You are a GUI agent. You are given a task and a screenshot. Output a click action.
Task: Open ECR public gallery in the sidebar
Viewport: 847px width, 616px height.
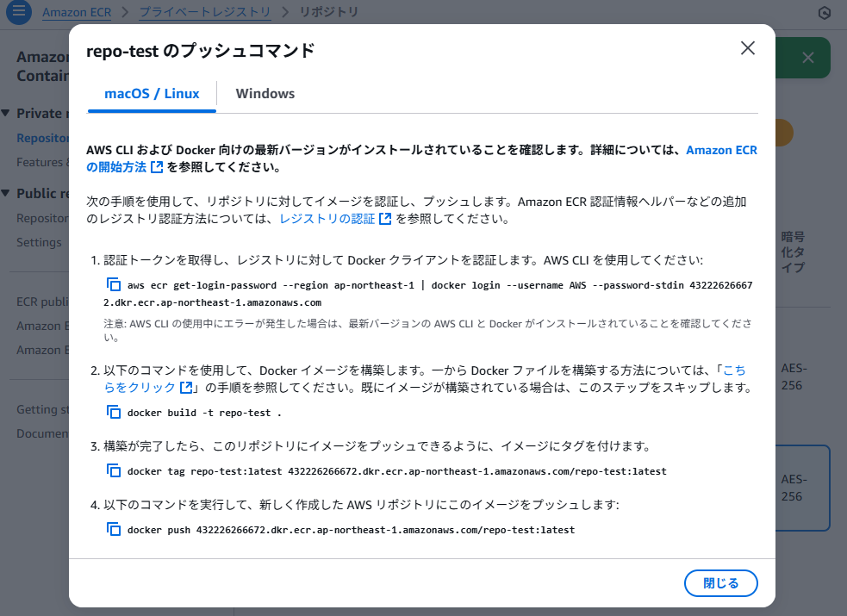pyautogui.click(x=42, y=302)
